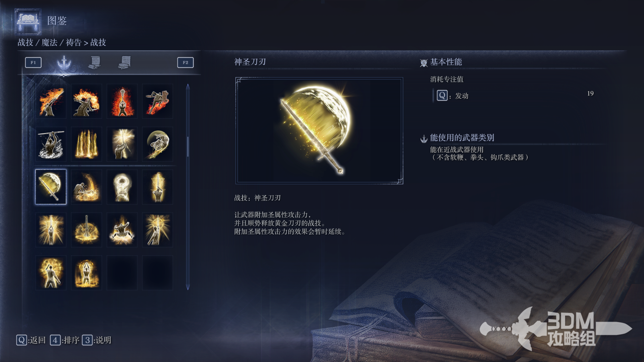644x362 pixels.
Task: Select the golden dome sword skill icon
Action: click(86, 230)
